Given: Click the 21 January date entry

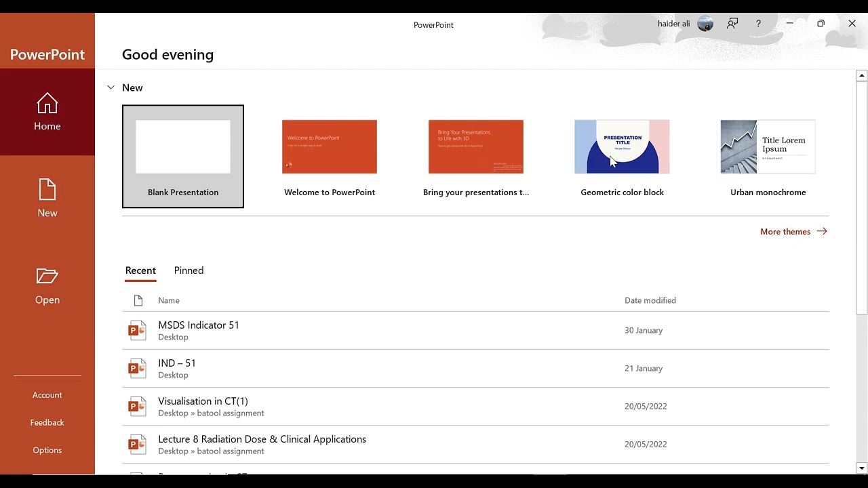Looking at the screenshot, I should (x=644, y=368).
